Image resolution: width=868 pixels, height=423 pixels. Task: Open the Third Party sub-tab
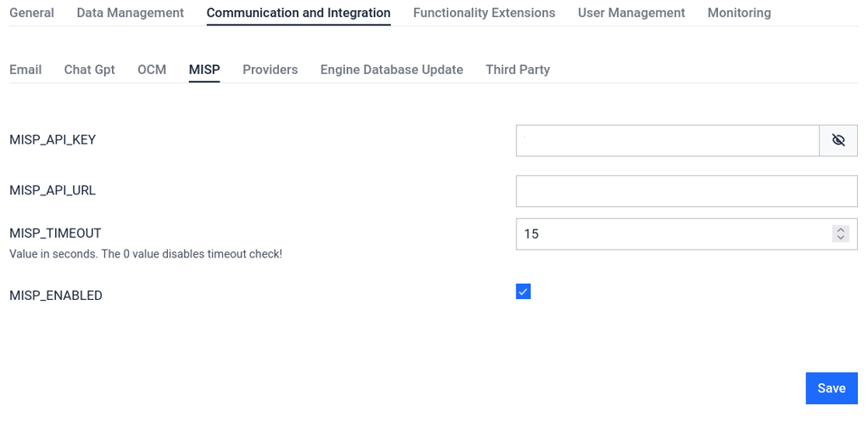(518, 70)
